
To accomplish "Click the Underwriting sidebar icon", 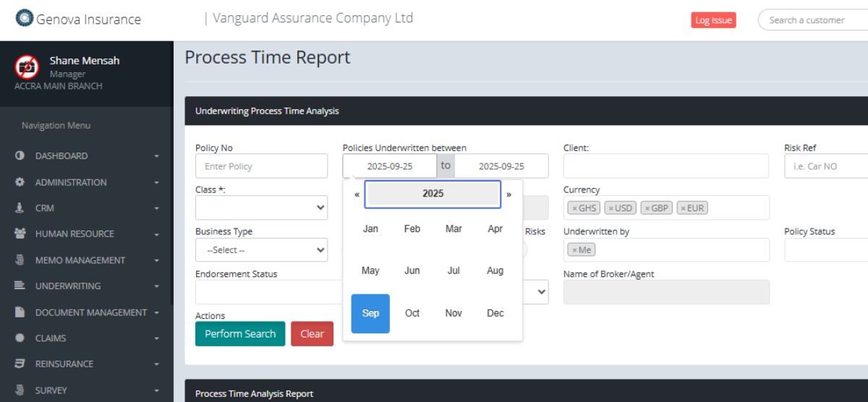I will tap(20, 286).
